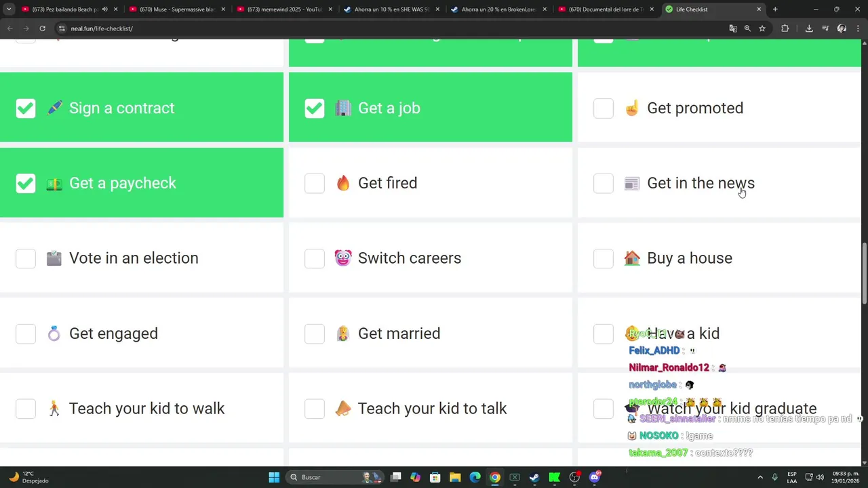Open Chrome's three-dot menu
Image resolution: width=868 pixels, height=488 pixels.
coord(858,28)
